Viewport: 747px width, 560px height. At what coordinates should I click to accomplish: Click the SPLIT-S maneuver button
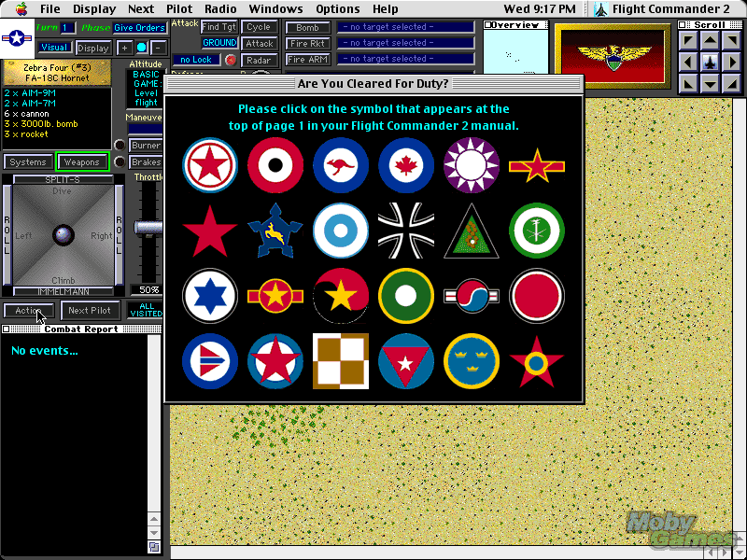click(x=63, y=179)
